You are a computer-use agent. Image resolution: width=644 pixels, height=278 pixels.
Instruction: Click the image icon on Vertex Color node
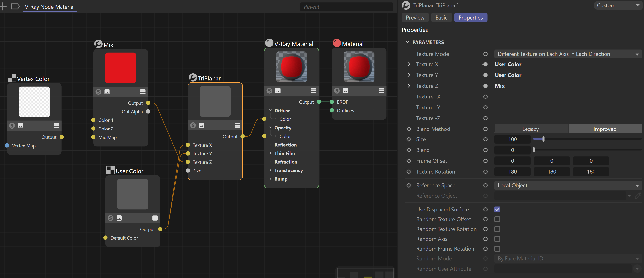coord(20,126)
